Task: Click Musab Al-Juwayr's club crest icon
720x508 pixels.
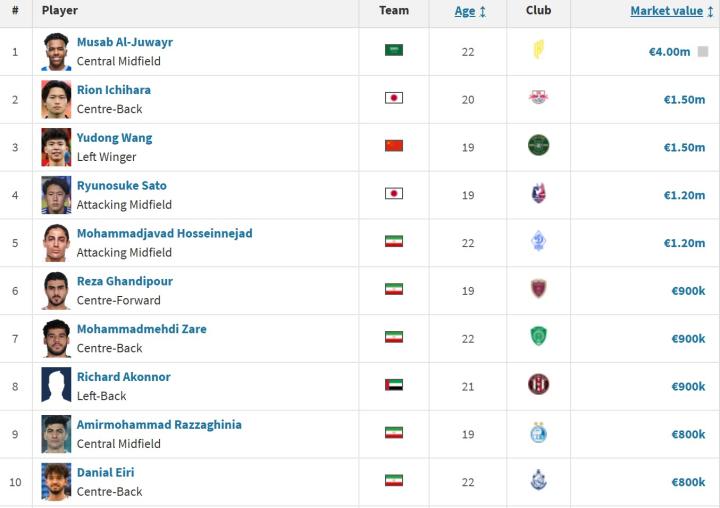Action: [538, 51]
